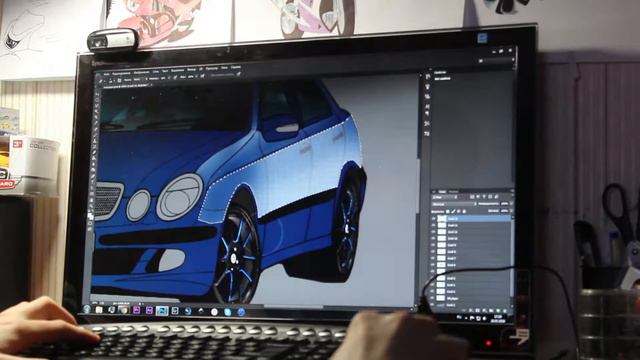Screen dimensions: 640x360
Task: Switch to the Layers panel tab
Action: tap(442, 191)
